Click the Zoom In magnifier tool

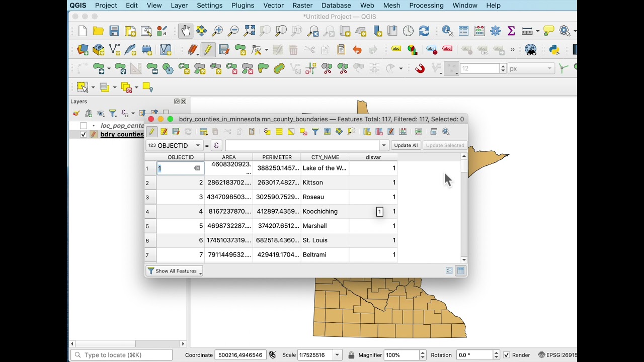tap(217, 31)
